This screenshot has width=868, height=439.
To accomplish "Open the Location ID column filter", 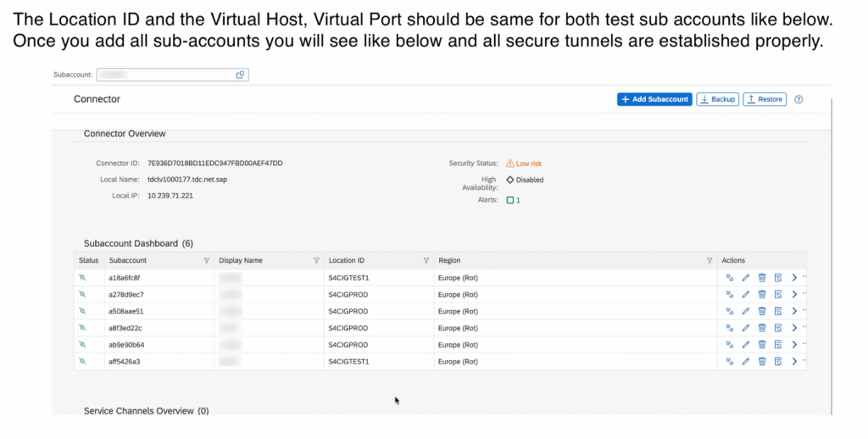I will [426, 260].
